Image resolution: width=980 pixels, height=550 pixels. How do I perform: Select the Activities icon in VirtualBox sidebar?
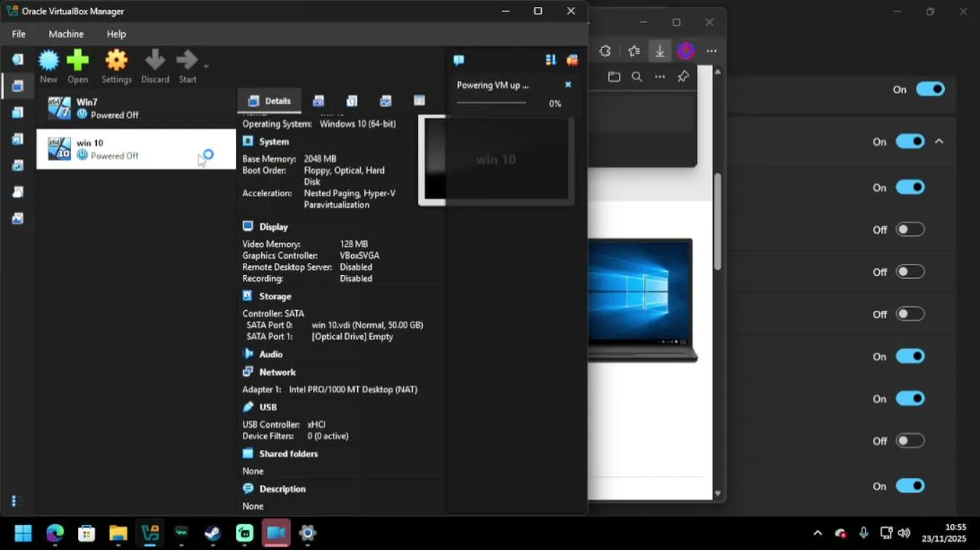point(17,218)
